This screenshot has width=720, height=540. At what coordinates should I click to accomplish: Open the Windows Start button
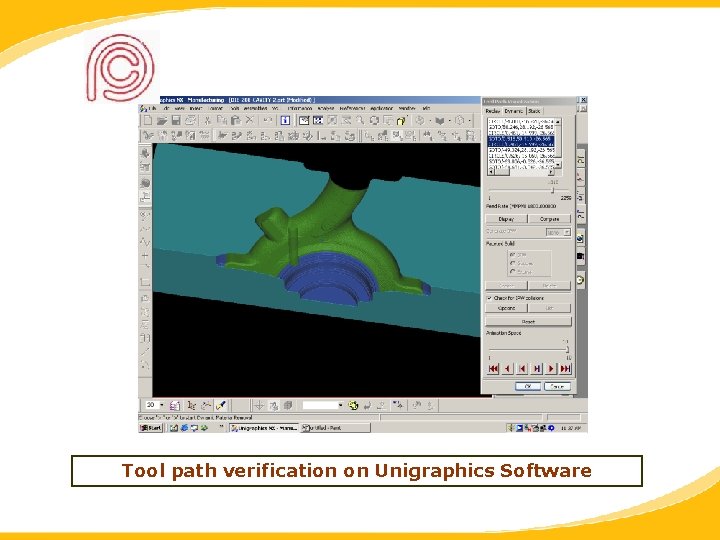point(151,428)
